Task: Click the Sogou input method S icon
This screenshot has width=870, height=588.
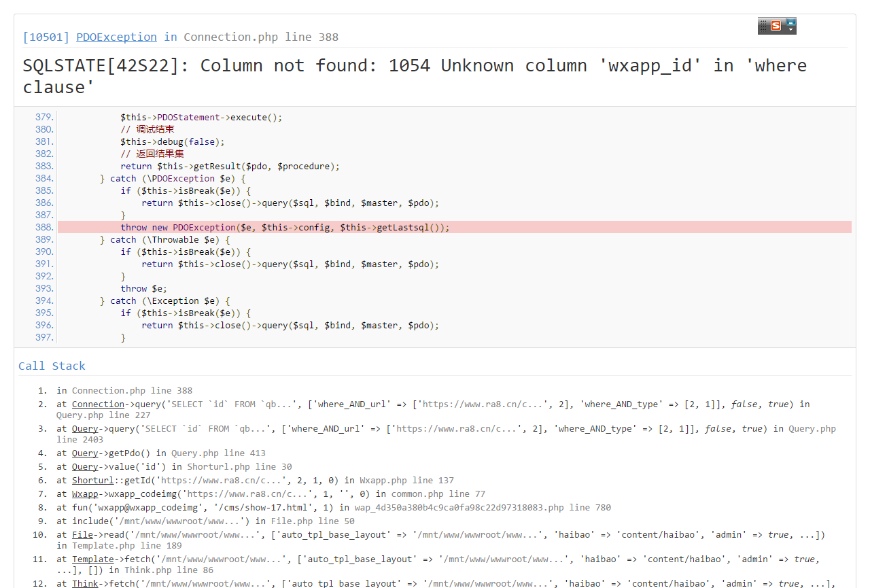Action: pyautogui.click(x=776, y=26)
